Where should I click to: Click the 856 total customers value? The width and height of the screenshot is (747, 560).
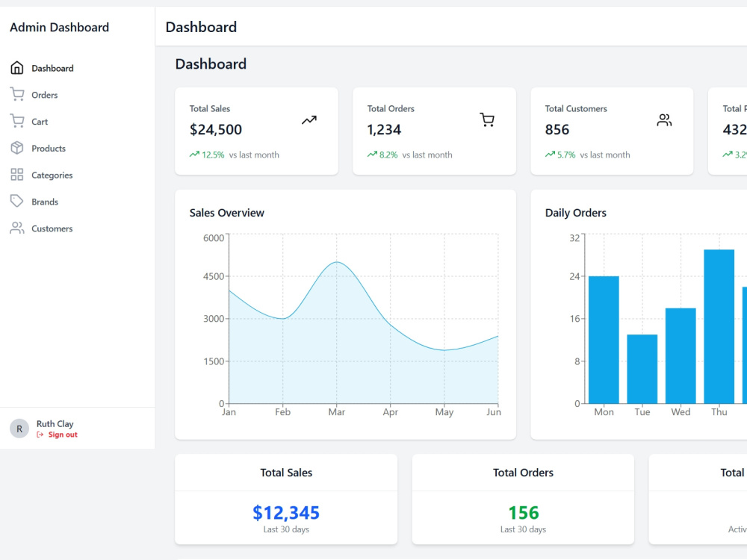[x=557, y=129]
